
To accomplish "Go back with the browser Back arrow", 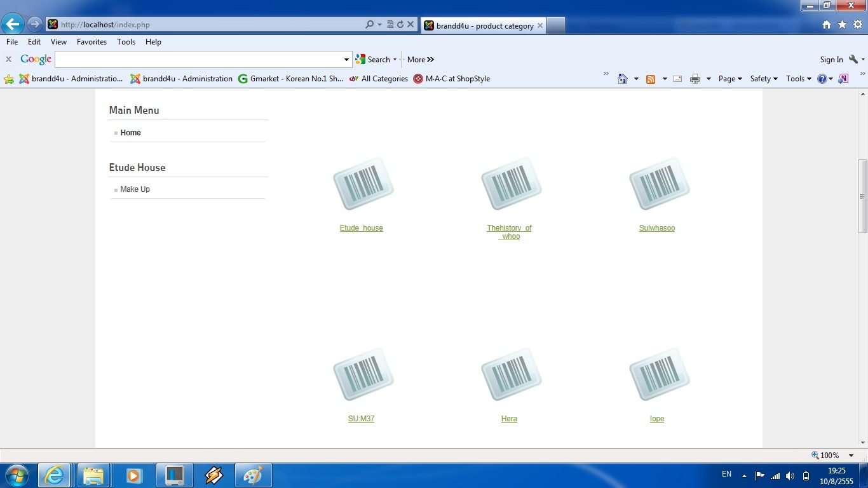I will pos(12,24).
